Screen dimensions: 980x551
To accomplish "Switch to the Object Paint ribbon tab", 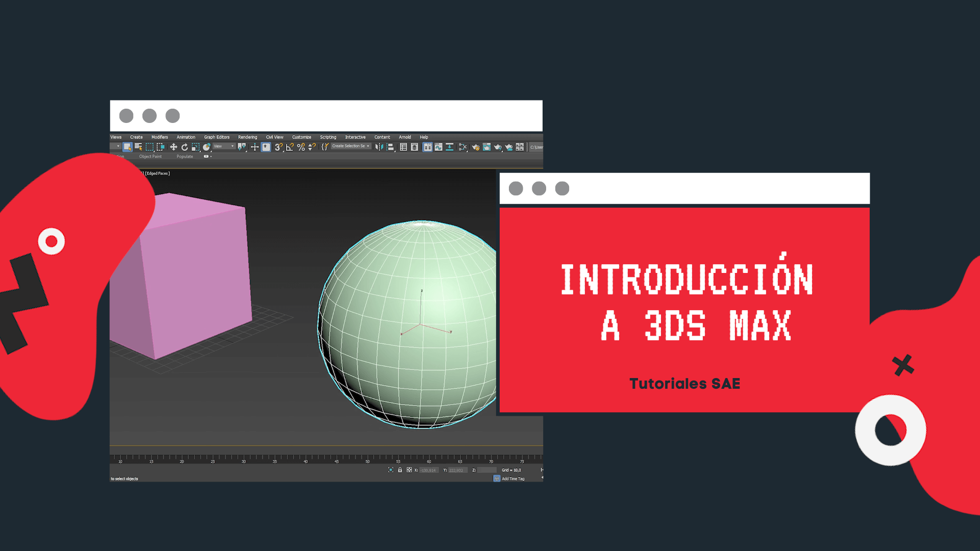I will pyautogui.click(x=151, y=157).
